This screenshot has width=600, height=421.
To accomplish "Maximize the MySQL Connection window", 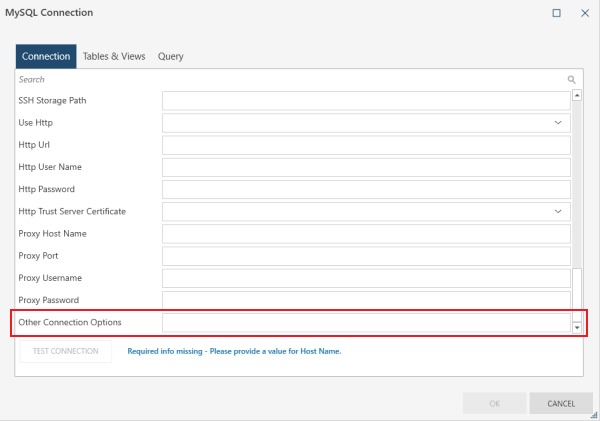I will coord(557,13).
